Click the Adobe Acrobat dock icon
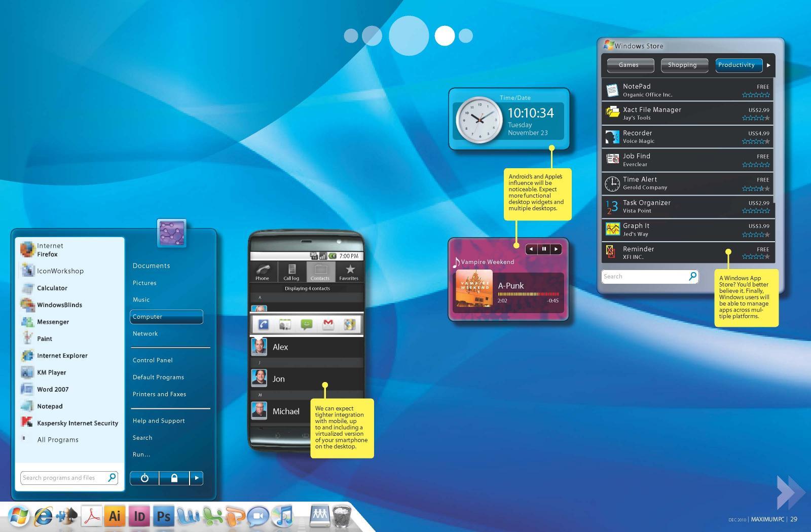The image size is (811, 532). [92, 516]
